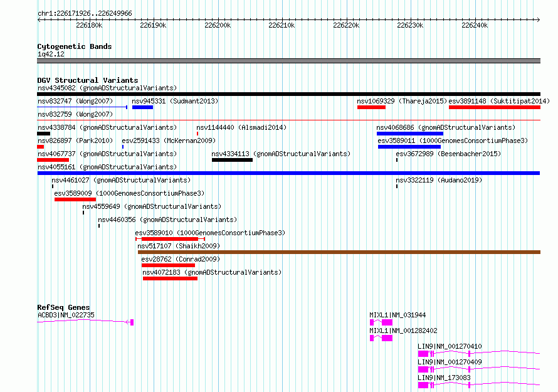Click black nsv4334113 variant bar
This screenshot has width=558, height=392.
click(232, 160)
